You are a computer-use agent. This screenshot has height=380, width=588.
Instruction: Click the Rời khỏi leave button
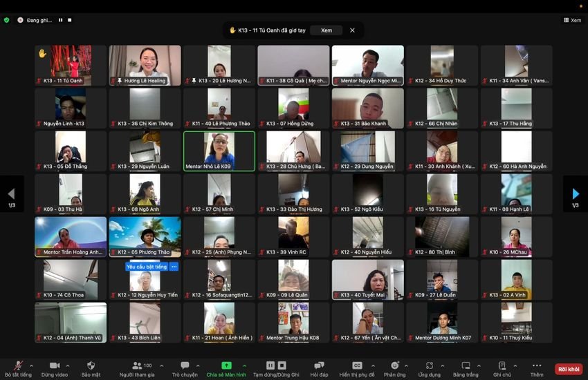click(x=568, y=369)
